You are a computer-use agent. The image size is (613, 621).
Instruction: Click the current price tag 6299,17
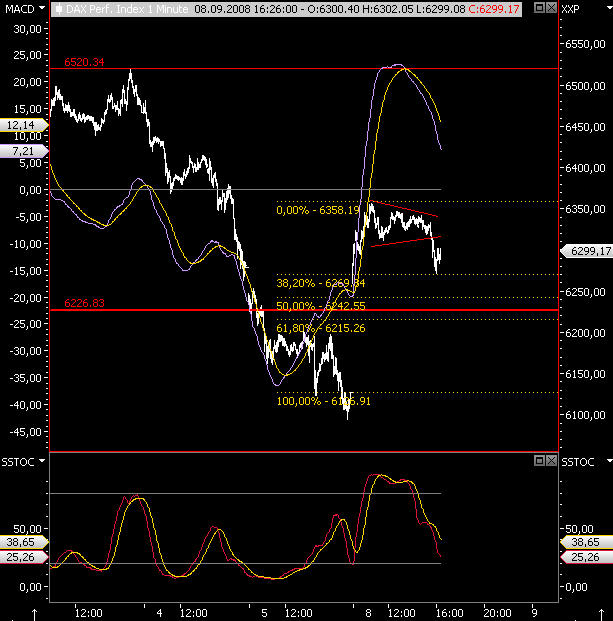[x=587, y=251]
